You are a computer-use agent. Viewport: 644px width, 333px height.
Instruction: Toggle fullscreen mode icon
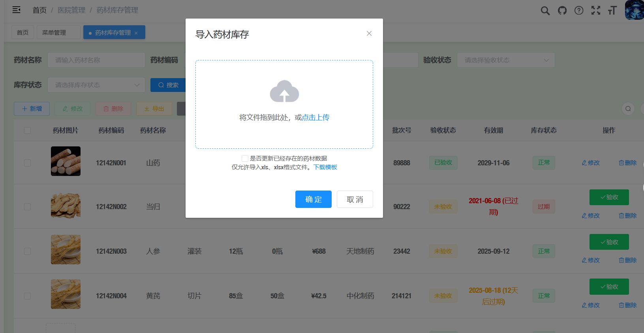595,11
